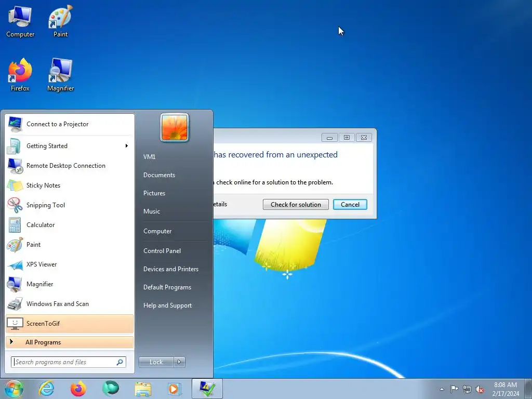Click the Paint palette icon in Start menu
Viewport: 532px width, 399px height.
[x=15, y=245]
